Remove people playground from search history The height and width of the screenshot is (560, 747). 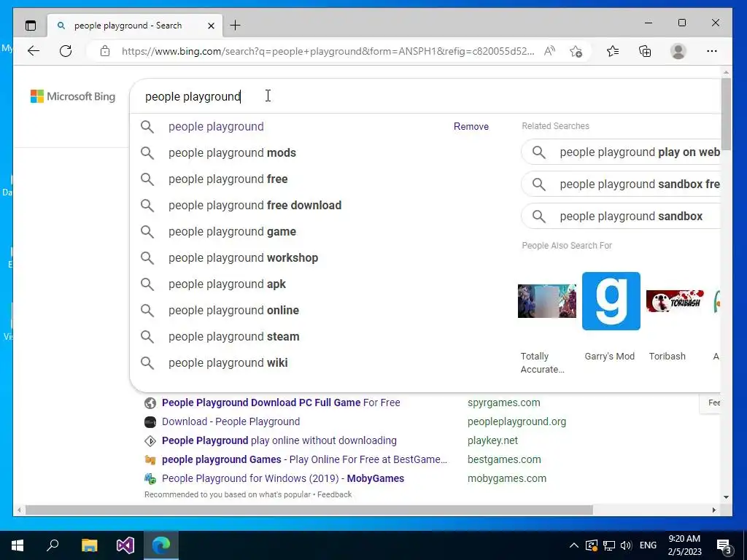pyautogui.click(x=471, y=126)
